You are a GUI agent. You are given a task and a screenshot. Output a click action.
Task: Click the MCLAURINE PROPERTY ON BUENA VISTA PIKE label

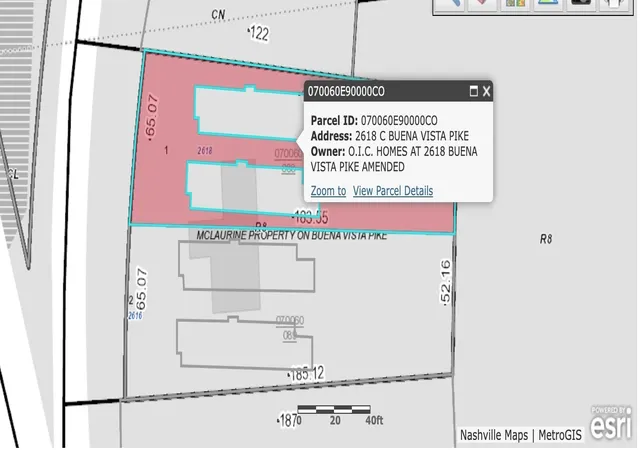291,236
